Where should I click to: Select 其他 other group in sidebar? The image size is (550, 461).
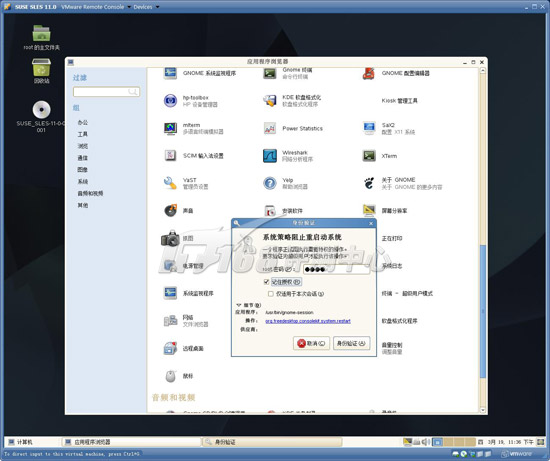[x=83, y=205]
